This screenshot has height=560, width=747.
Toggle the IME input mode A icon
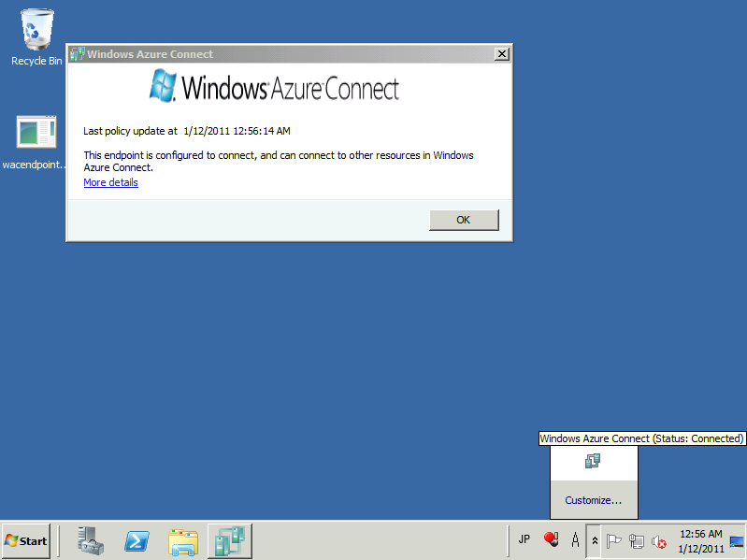(576, 540)
